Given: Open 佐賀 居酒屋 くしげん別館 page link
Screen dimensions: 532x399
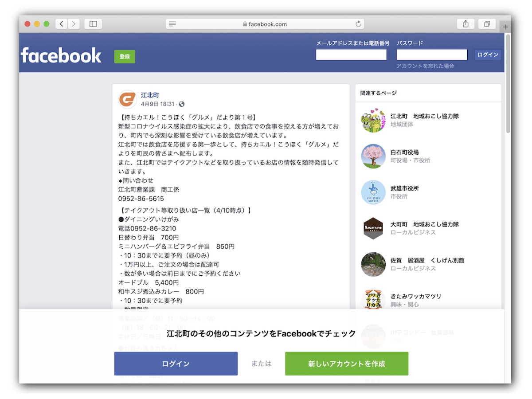Looking at the screenshot, I should [427, 260].
